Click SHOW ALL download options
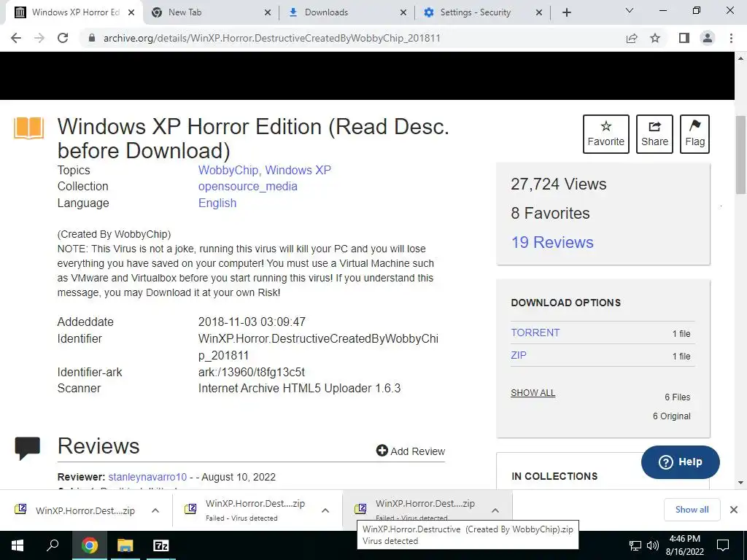Viewport: 747px width, 560px height. coord(533,393)
